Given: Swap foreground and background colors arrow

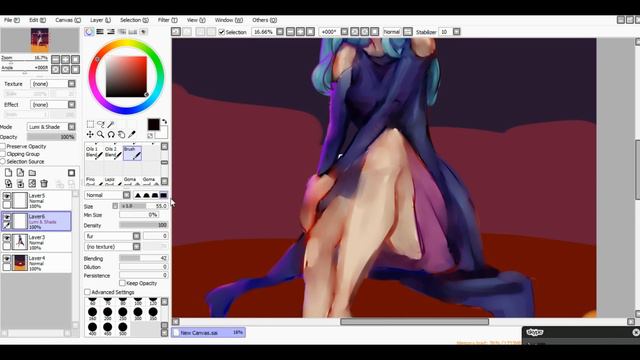Looking at the screenshot, I should coord(164,122).
